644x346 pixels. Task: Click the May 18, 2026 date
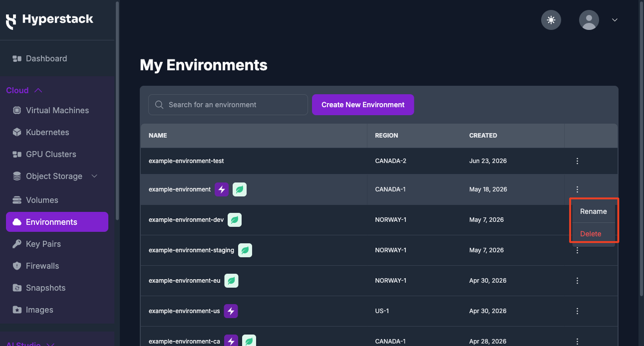[x=488, y=189]
